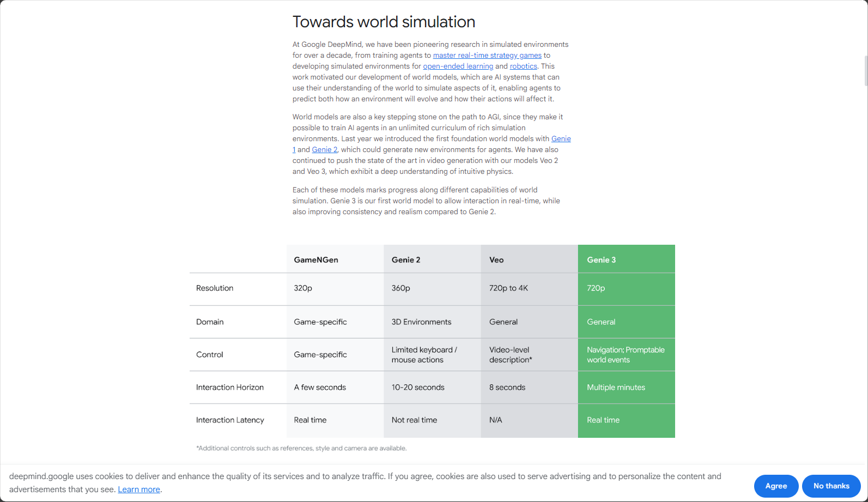The width and height of the screenshot is (868, 502).
Task: Select the Towards world simulation heading
Action: [x=384, y=22]
